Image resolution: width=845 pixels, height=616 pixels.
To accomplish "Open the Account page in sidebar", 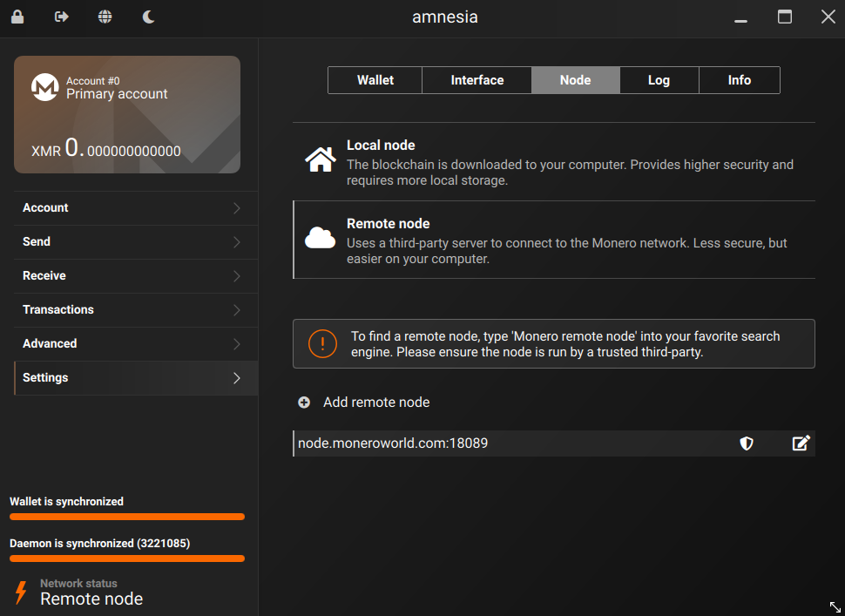I will (136, 208).
